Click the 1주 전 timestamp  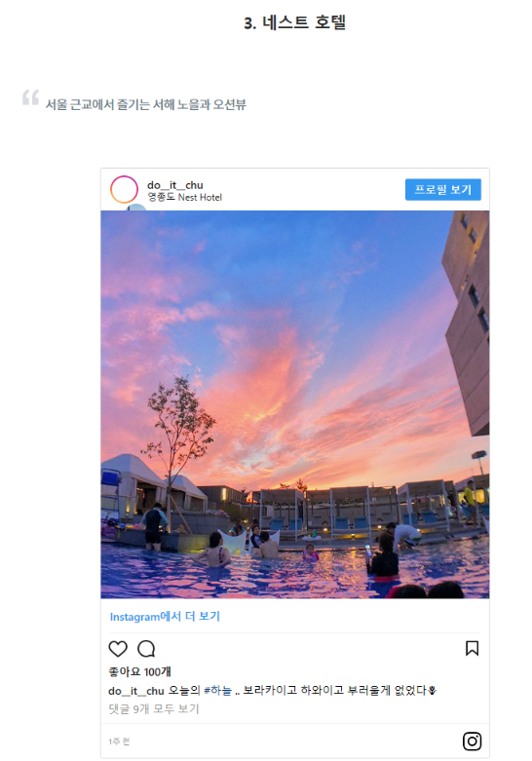(119, 742)
